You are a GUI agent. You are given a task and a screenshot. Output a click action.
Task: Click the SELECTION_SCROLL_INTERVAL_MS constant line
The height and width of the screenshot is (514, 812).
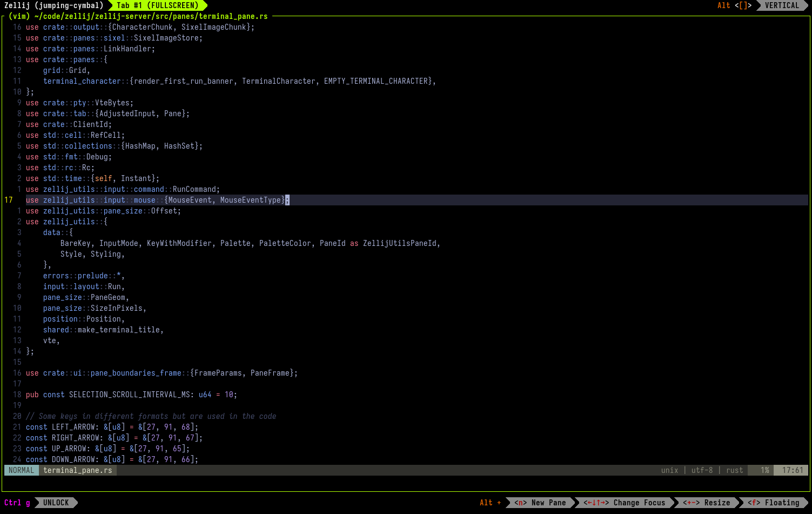pos(132,395)
